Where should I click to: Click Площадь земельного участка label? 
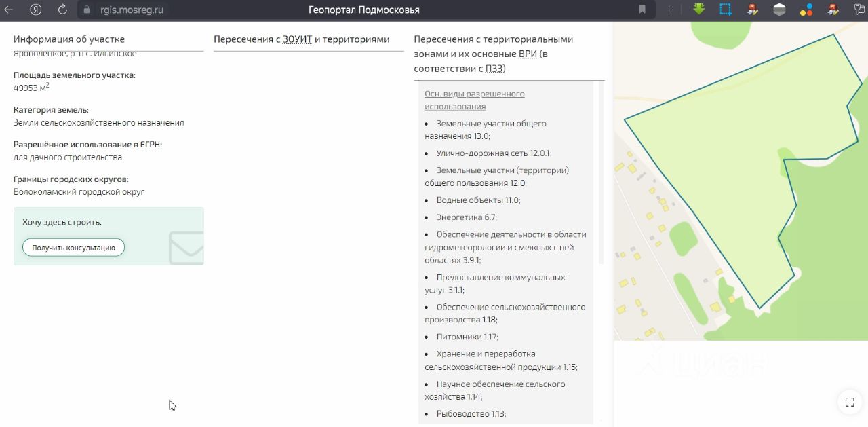(75, 75)
